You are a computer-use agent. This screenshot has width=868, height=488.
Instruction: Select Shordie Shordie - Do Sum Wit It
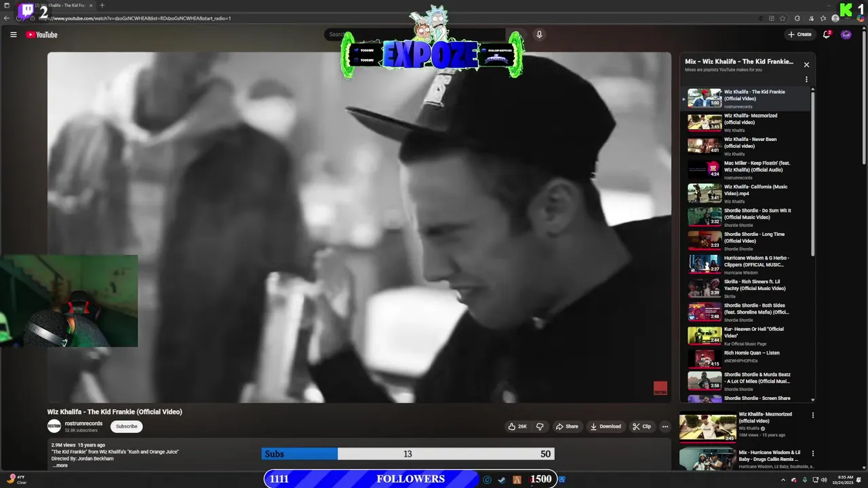coord(746,217)
